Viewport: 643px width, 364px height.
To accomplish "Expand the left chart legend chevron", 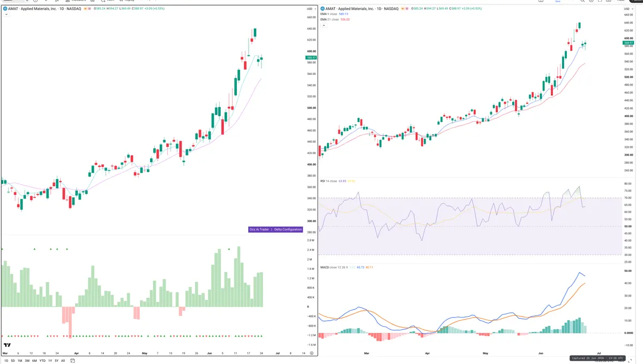I will click(5, 14).
